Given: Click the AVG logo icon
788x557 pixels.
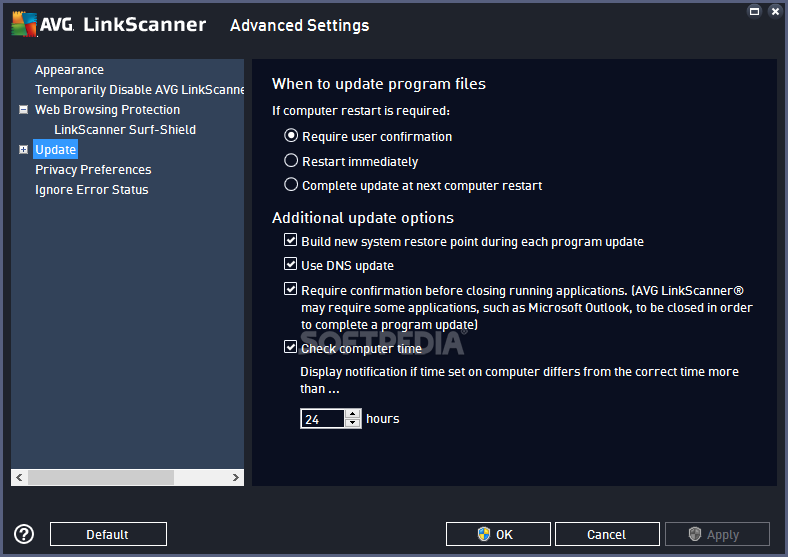Looking at the screenshot, I should point(25,24).
